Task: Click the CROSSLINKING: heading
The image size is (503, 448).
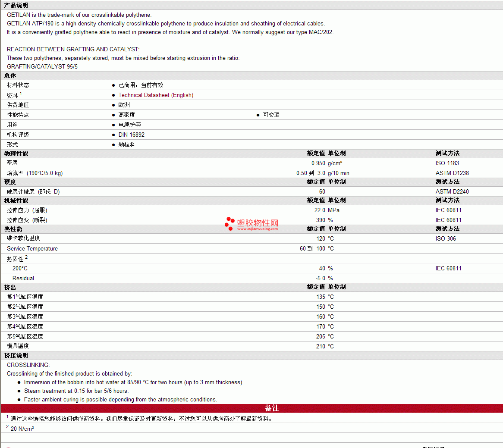Action: coord(28,365)
